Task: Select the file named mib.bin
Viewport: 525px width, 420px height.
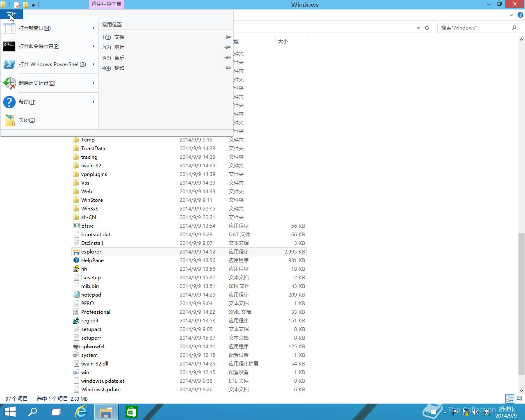Action: tap(90, 286)
